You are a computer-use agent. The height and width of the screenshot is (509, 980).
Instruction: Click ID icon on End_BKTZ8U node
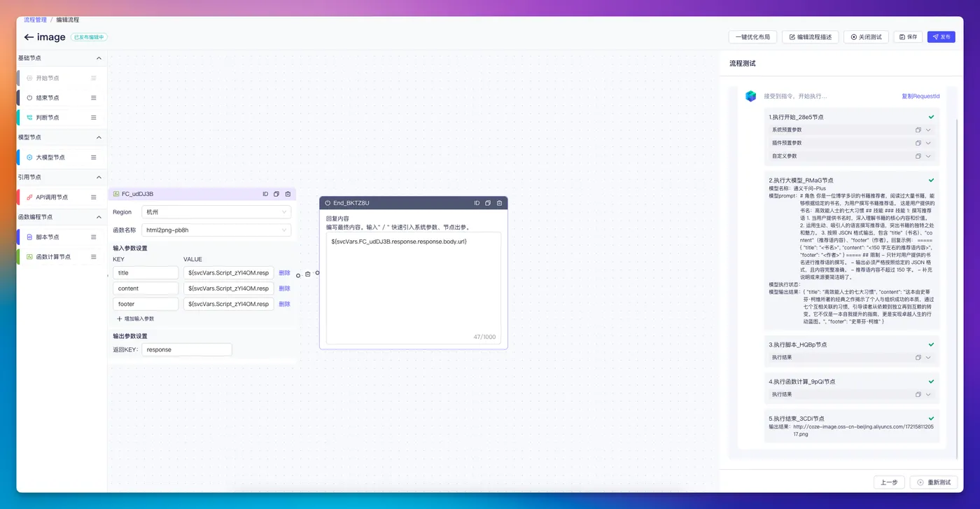[477, 203]
